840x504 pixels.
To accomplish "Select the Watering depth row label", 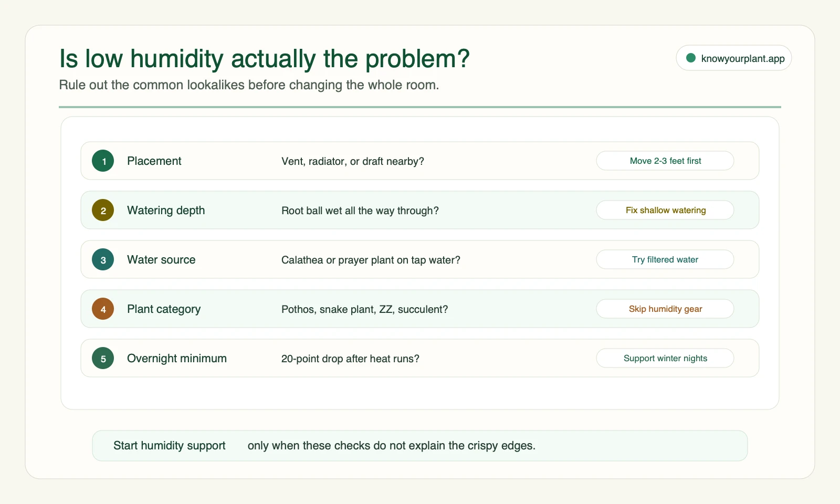I will click(166, 211).
